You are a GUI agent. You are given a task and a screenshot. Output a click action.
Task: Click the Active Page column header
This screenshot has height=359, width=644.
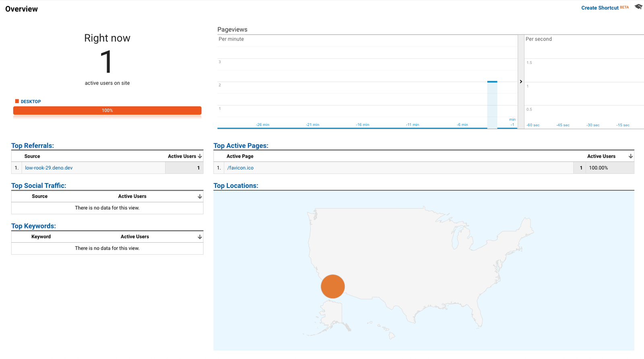240,156
